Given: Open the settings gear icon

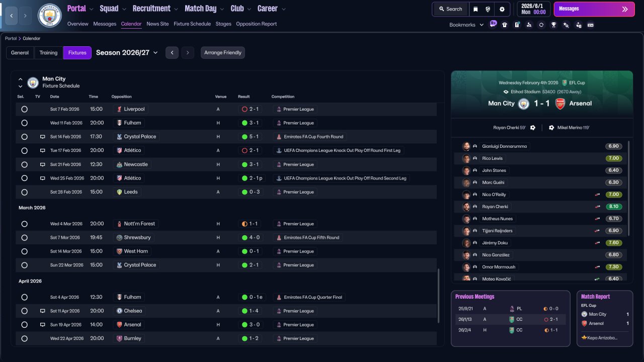Looking at the screenshot, I should click(x=502, y=9).
